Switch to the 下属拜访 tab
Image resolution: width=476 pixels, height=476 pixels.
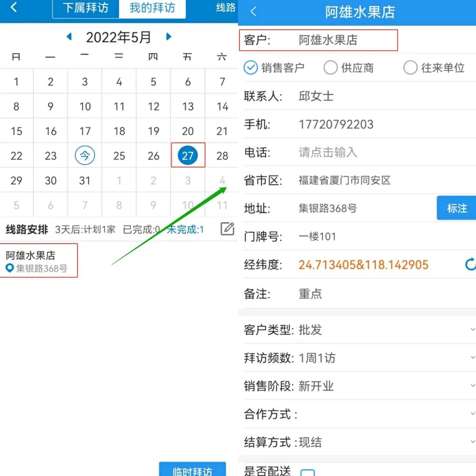pyautogui.click(x=86, y=9)
